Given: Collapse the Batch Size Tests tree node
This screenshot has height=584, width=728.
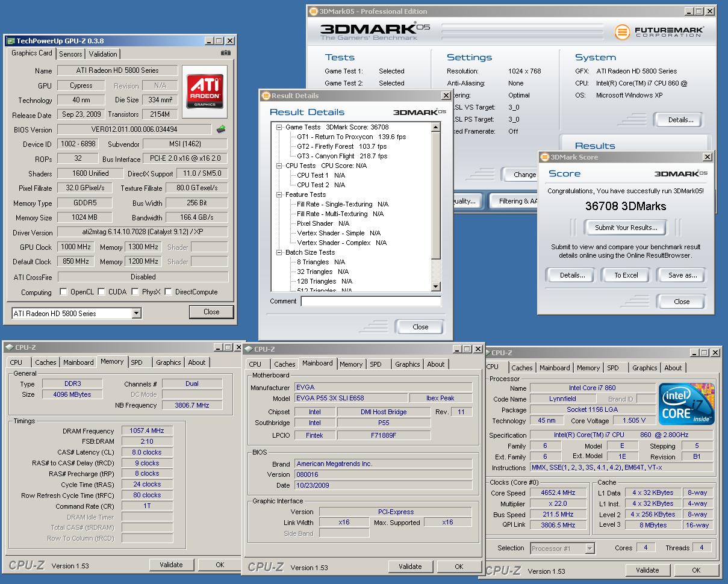Looking at the screenshot, I should click(279, 252).
